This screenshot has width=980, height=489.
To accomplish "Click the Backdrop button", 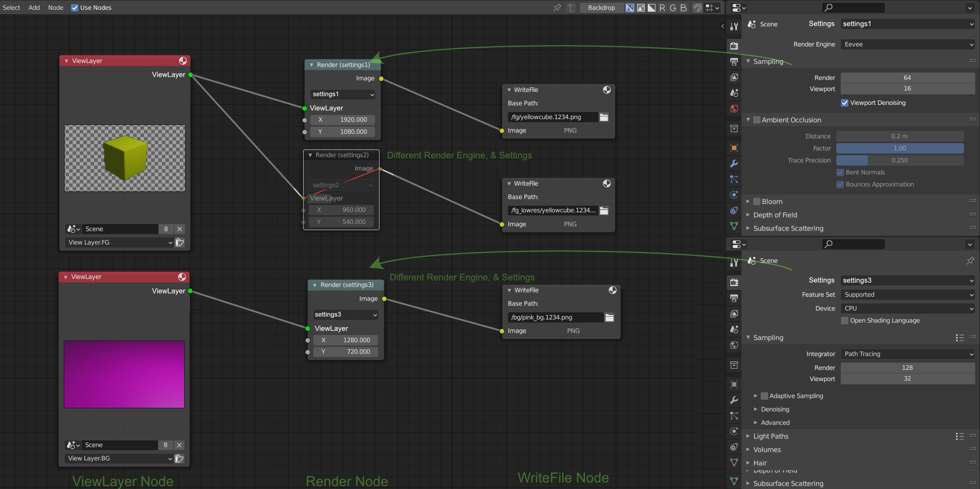I will coord(601,8).
